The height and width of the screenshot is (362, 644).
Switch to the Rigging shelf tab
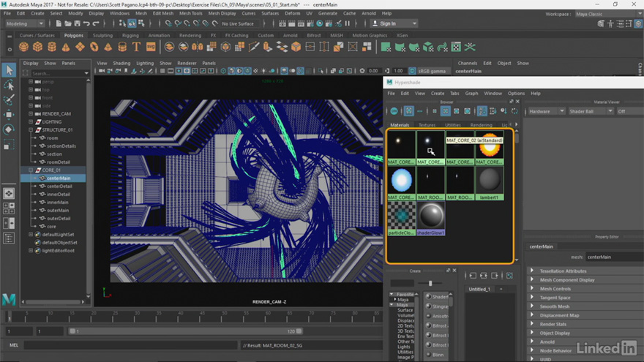[130, 35]
